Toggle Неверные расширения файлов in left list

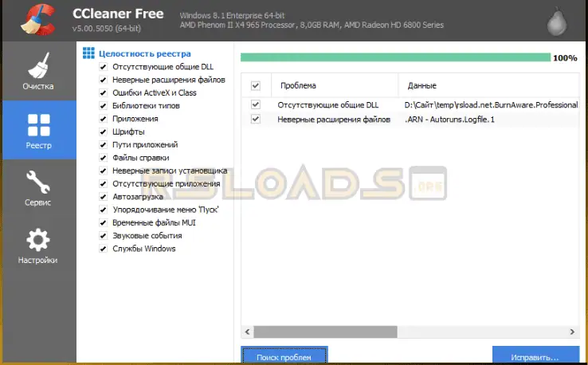pyautogui.click(x=103, y=80)
